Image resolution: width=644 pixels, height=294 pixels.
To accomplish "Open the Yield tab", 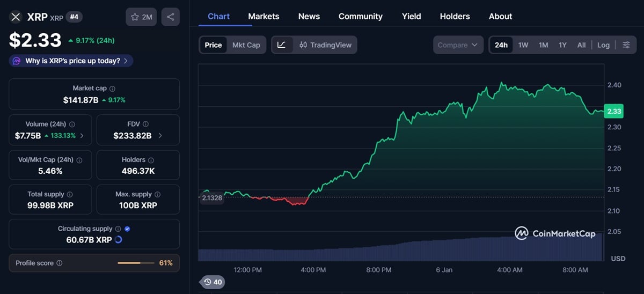I will pyautogui.click(x=412, y=16).
